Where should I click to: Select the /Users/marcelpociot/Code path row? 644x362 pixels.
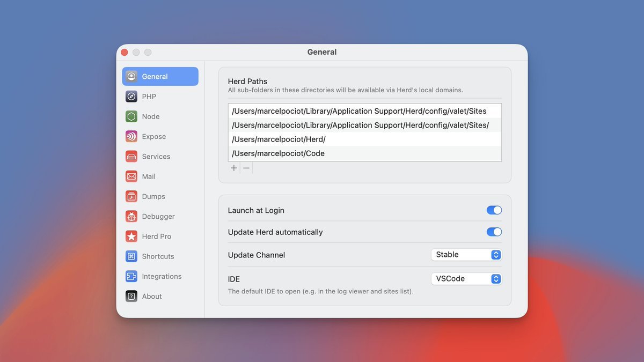365,153
